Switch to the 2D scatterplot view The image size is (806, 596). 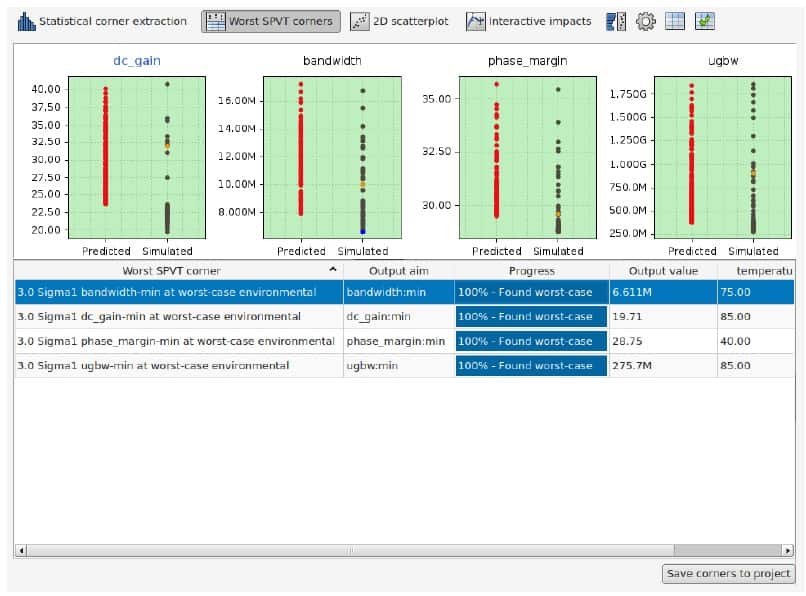tap(399, 22)
